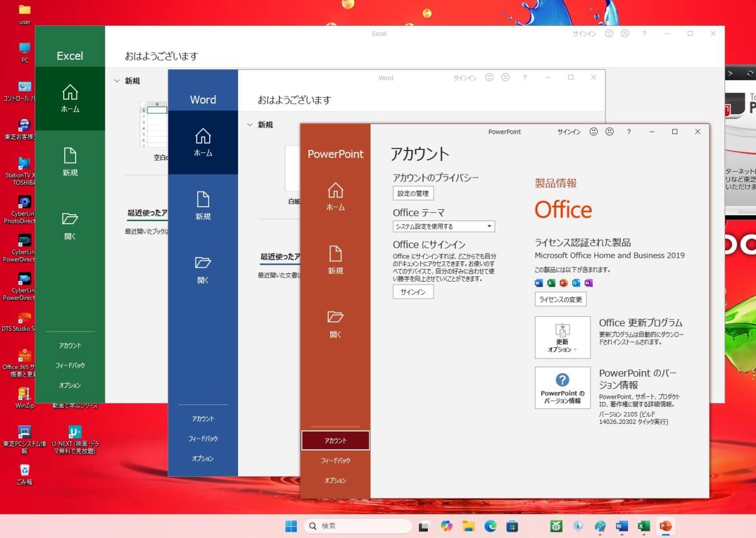Go to Home in the Excel sidebar
The width and height of the screenshot is (756, 538).
[x=70, y=98]
